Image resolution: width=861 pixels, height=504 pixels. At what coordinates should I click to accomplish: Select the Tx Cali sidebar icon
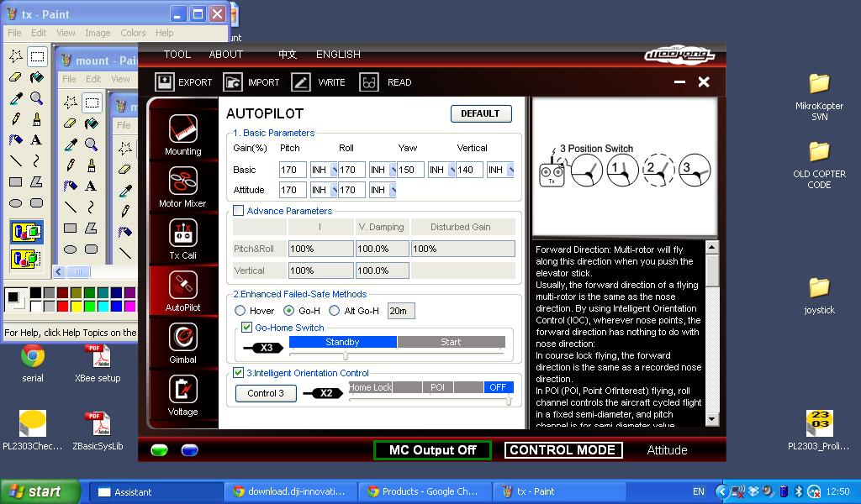[x=182, y=234]
